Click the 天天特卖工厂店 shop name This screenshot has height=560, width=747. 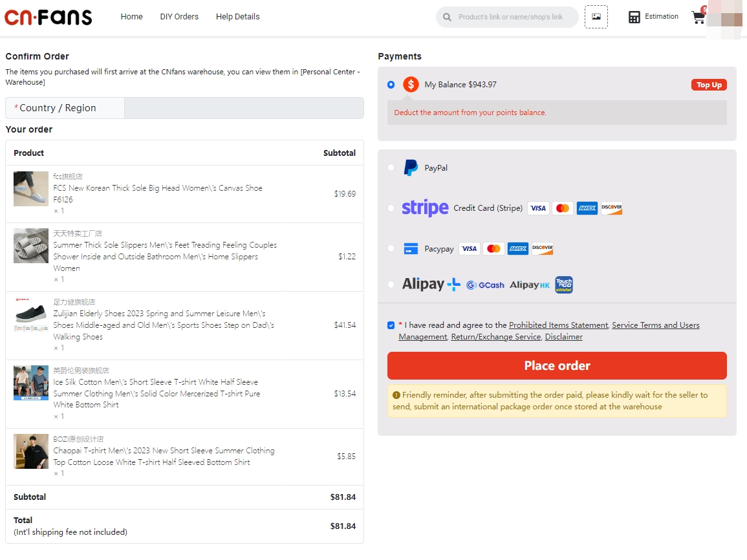point(78,234)
